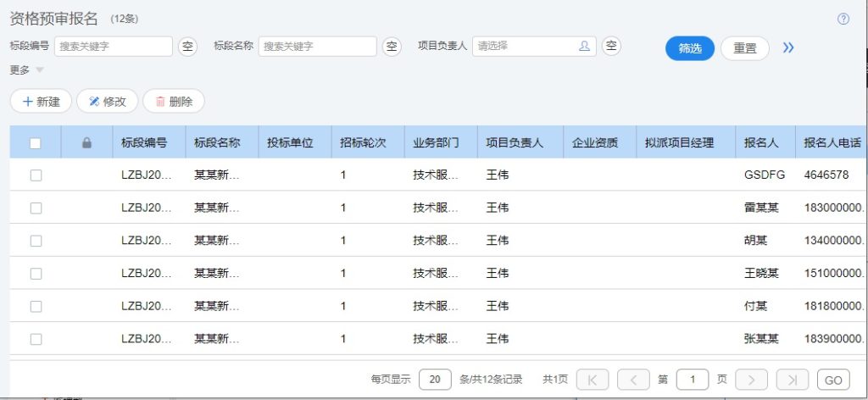Toggle the select-all checkbox in header
Image resolution: width=868 pixels, height=400 pixels.
point(36,143)
